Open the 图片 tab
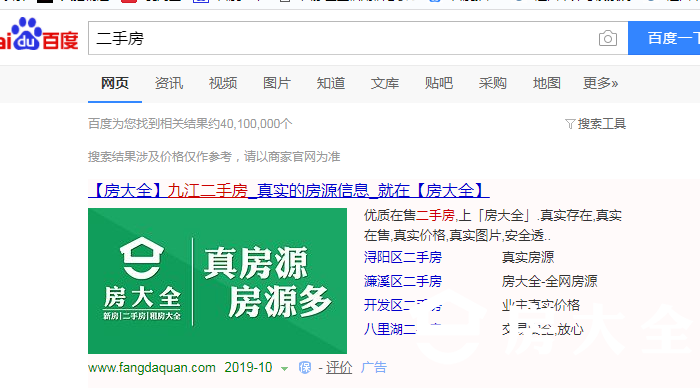Image resolution: width=700 pixels, height=388 pixels. [x=277, y=83]
